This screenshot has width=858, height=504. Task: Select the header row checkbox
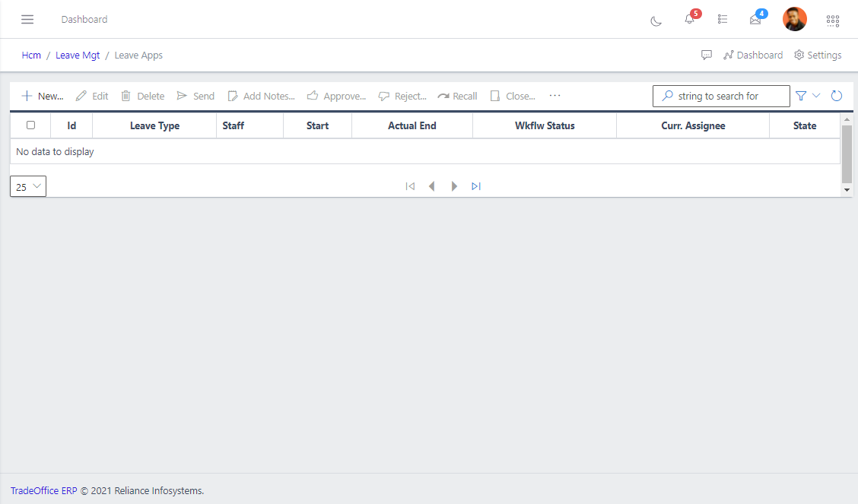pos(30,125)
